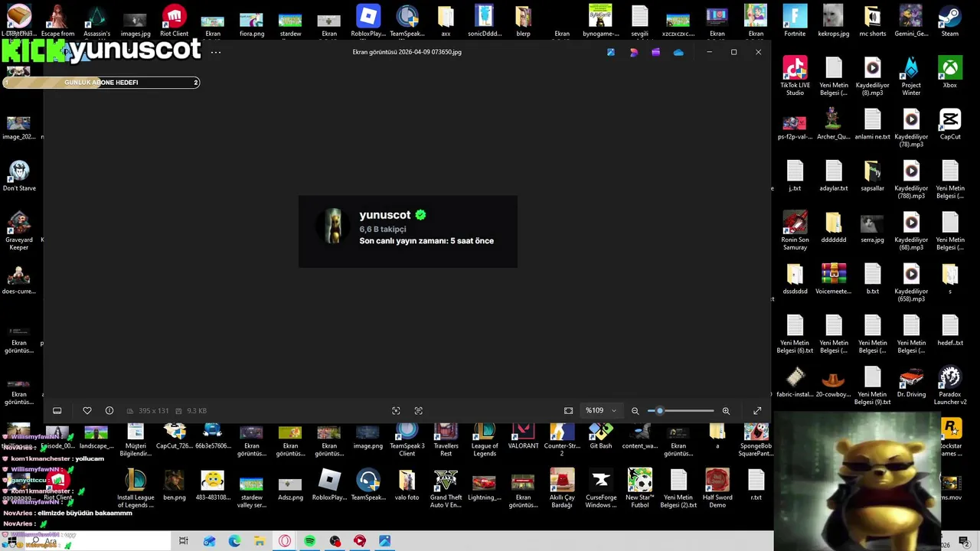Open Graveyard Keeper desktop shortcut

pos(19,231)
